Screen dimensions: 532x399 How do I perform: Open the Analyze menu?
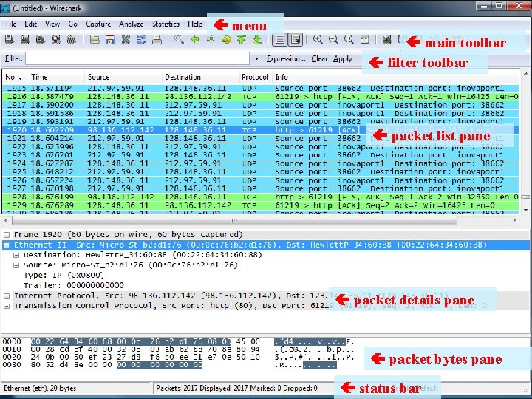coord(132,24)
